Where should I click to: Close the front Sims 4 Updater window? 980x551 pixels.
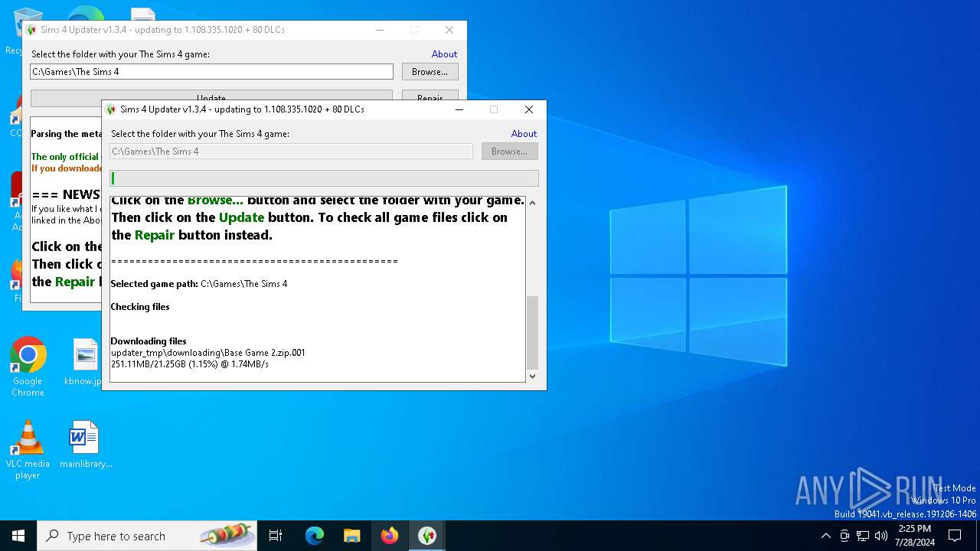[x=529, y=109]
